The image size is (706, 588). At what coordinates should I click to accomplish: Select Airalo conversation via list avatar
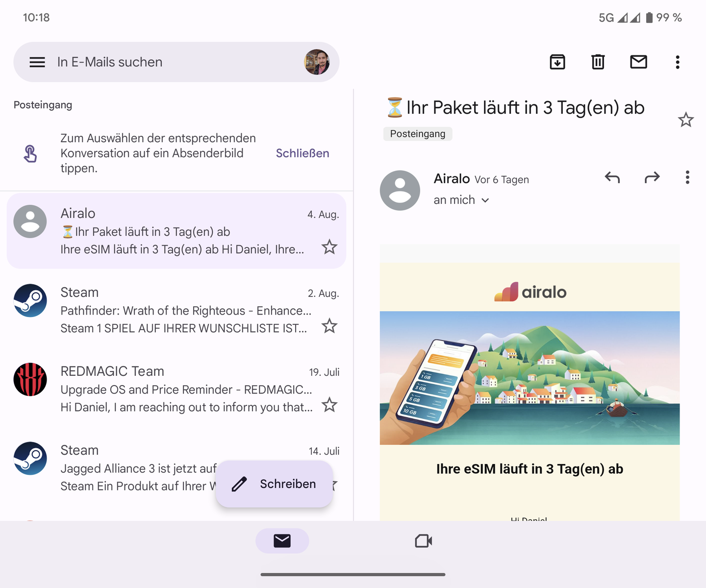(x=30, y=221)
